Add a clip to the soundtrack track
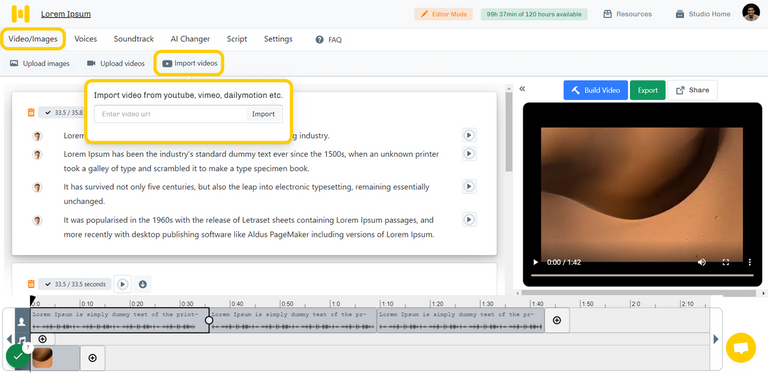Viewport: 768px width, 373px height. click(x=43, y=339)
